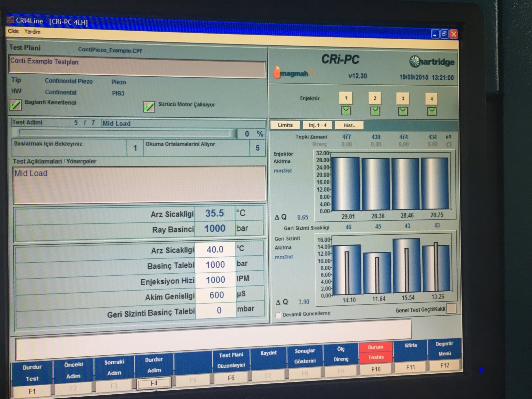The height and width of the screenshot is (399, 532).
Task: Select injector 4 button
Action: coord(432,99)
